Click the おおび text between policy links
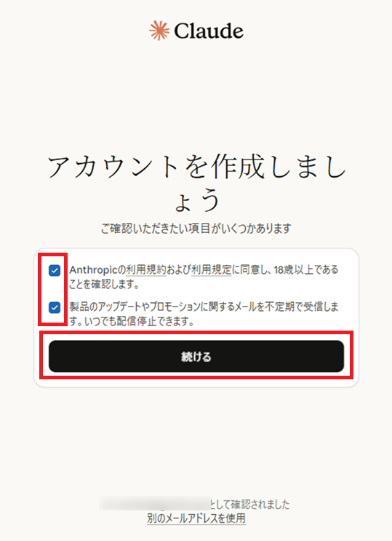The image size is (392, 541). point(179,270)
